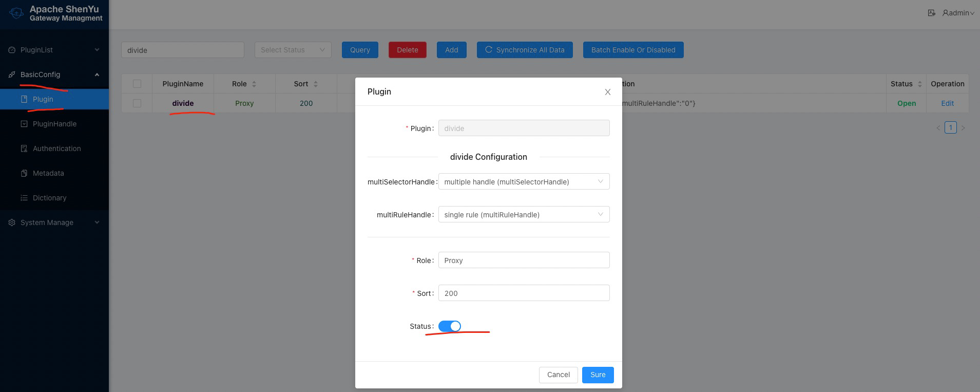Image resolution: width=980 pixels, height=392 pixels.
Task: Click the export icon beside admin
Action: (x=931, y=13)
